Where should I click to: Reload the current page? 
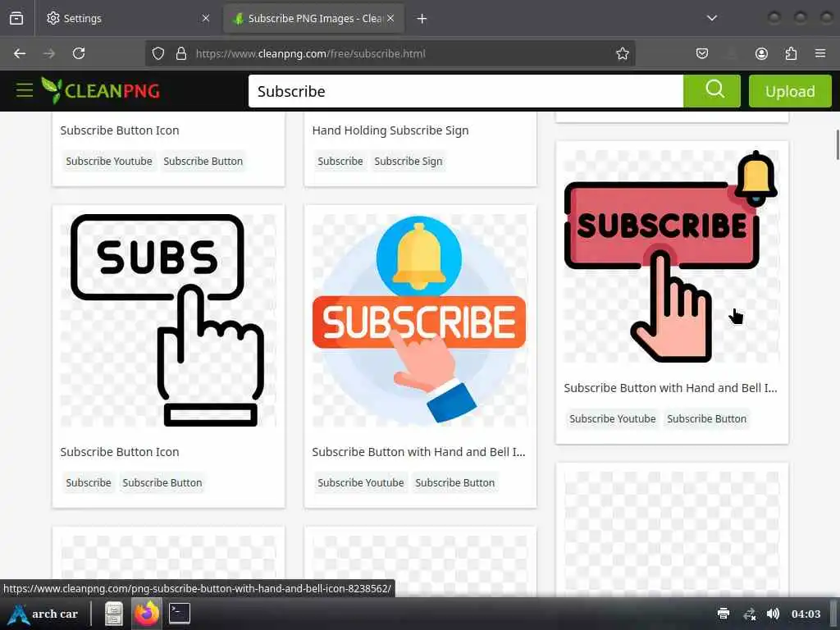pos(79,53)
